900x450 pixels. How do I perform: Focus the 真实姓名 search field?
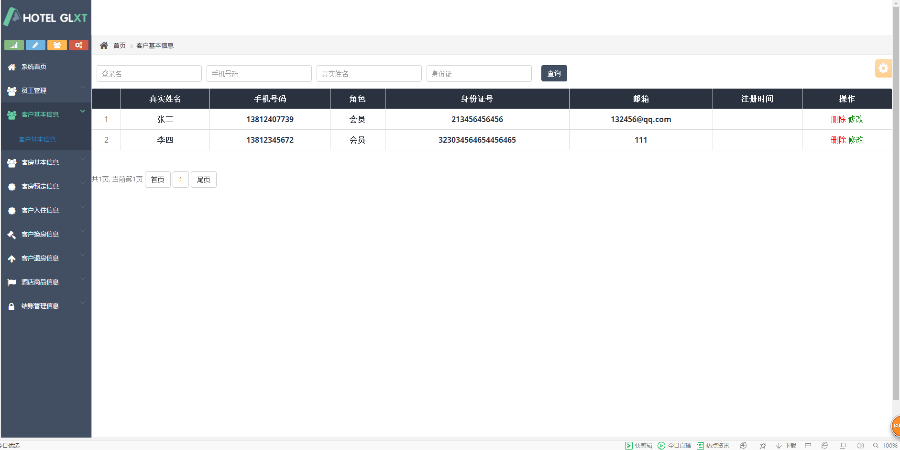pyautogui.click(x=369, y=73)
